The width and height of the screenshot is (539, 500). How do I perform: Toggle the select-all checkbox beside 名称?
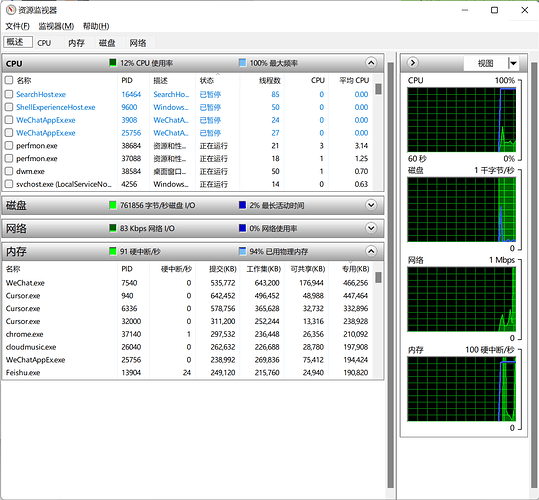pyautogui.click(x=9, y=80)
